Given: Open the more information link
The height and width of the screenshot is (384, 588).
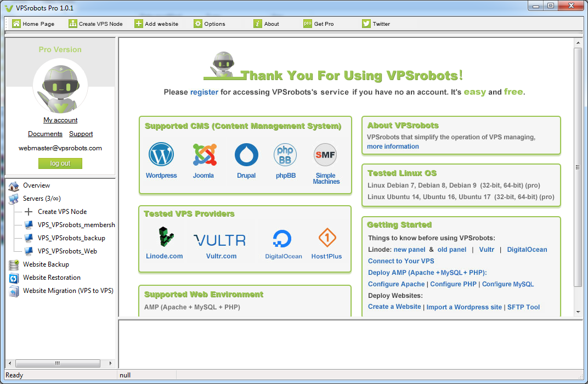Looking at the screenshot, I should click(x=393, y=146).
